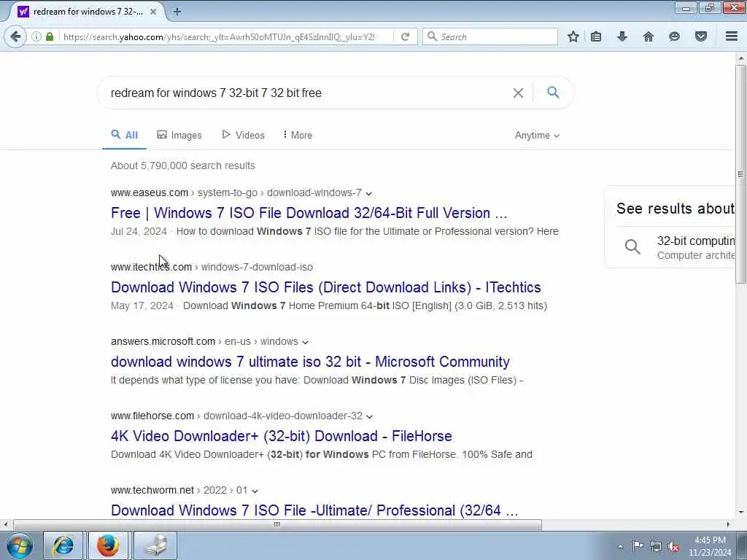Click the www.itechtics.com breadcrumb text
This screenshot has width=747, height=560.
(152, 267)
